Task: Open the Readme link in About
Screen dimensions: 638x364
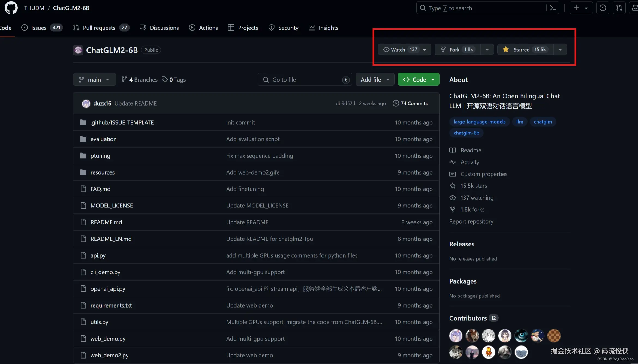Action: click(465, 150)
